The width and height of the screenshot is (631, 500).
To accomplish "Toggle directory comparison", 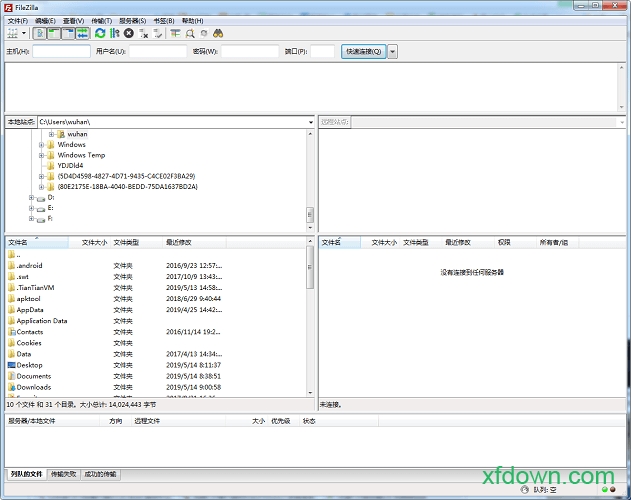I will 190,33.
